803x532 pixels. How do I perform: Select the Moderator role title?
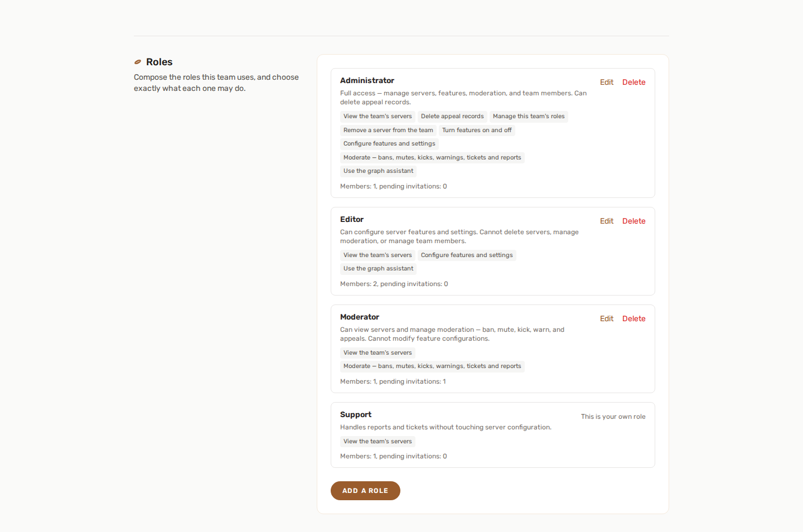[x=360, y=317]
